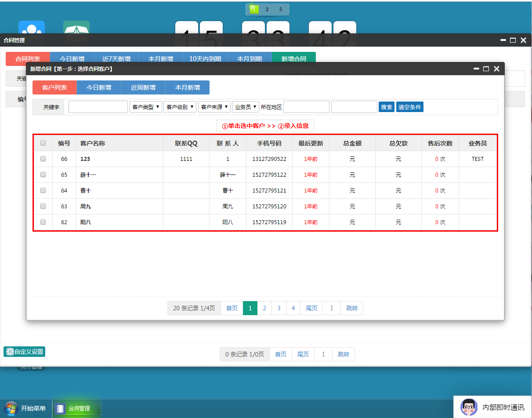Switch to desktop page 2 indicator
Viewport: 532px width, 418px height.
[267, 9]
